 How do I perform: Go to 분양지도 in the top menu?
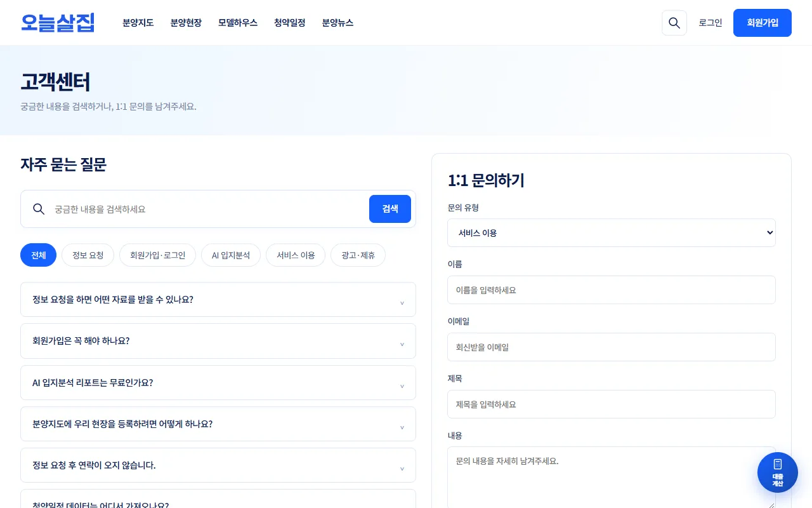(x=138, y=23)
